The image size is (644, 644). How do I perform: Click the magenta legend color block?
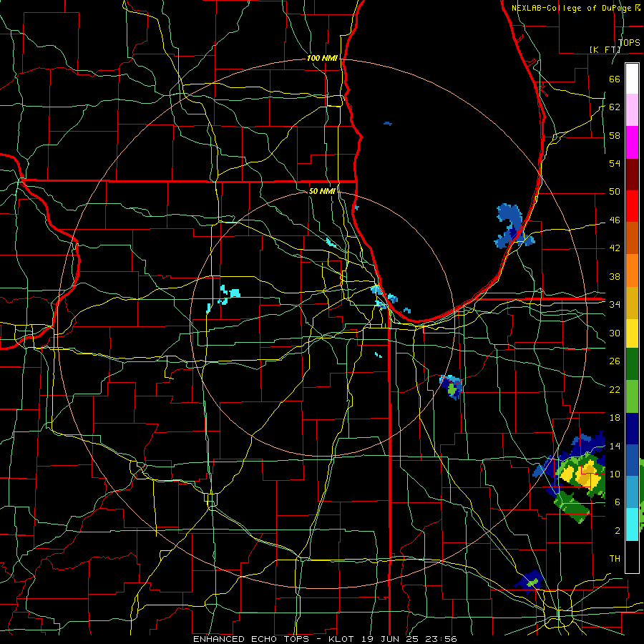click(x=632, y=142)
